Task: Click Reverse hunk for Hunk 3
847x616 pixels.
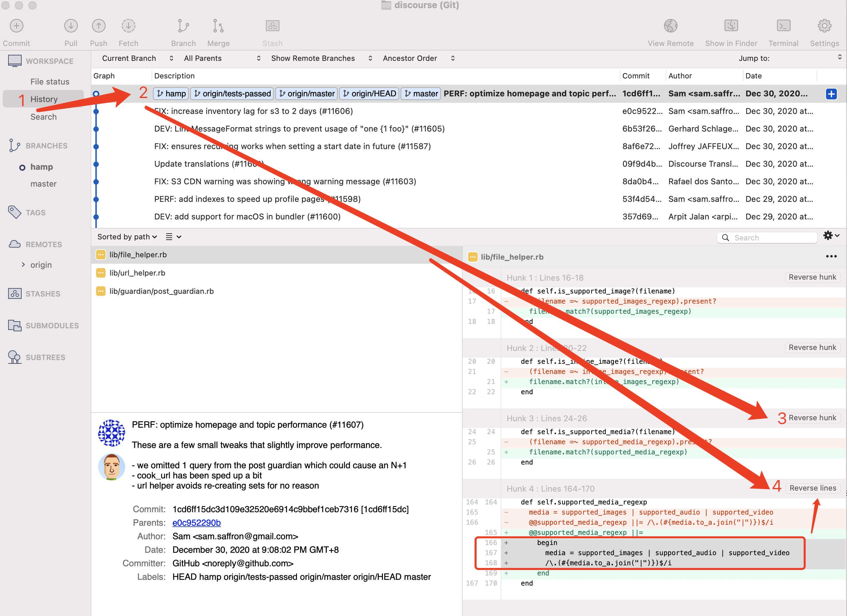Action: [x=812, y=418]
